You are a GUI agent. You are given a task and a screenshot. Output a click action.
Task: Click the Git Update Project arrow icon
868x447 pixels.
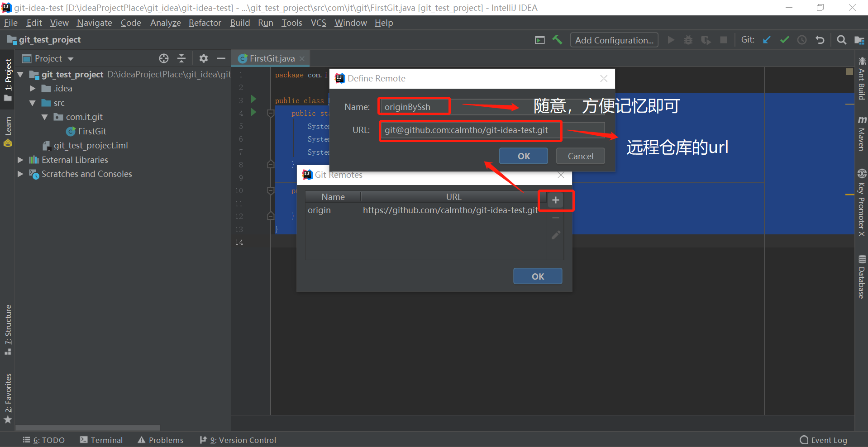click(767, 40)
